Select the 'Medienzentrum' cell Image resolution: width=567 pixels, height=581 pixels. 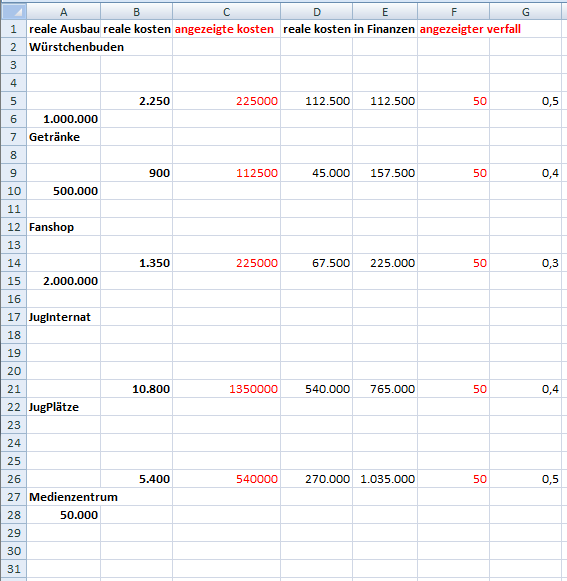tap(63, 497)
